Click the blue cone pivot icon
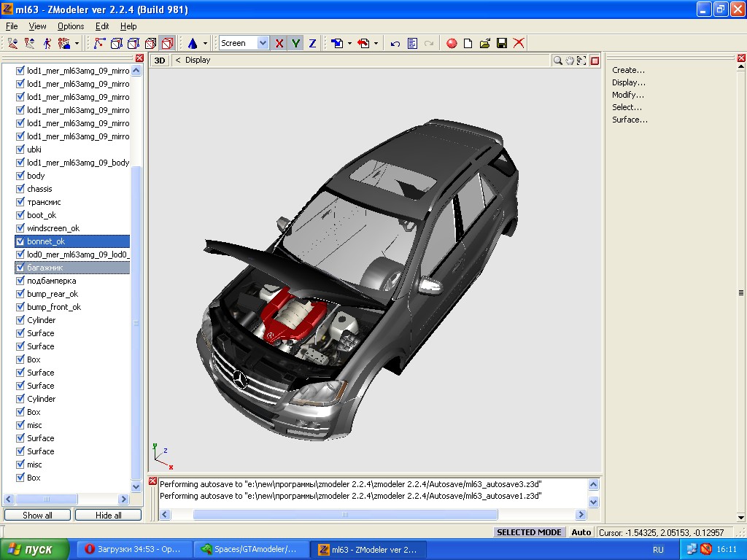Image resolution: width=747 pixels, height=560 pixels. coord(193,43)
